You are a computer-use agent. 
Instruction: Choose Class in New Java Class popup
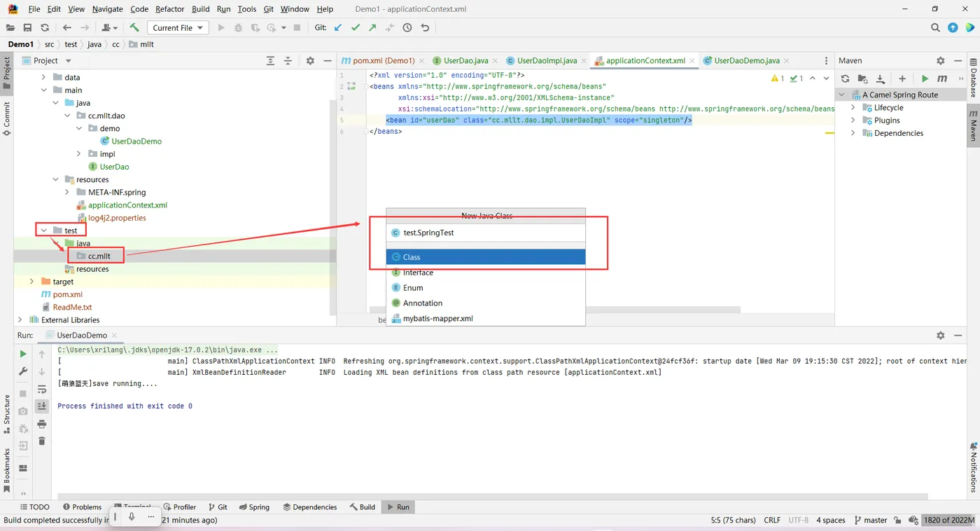point(486,257)
